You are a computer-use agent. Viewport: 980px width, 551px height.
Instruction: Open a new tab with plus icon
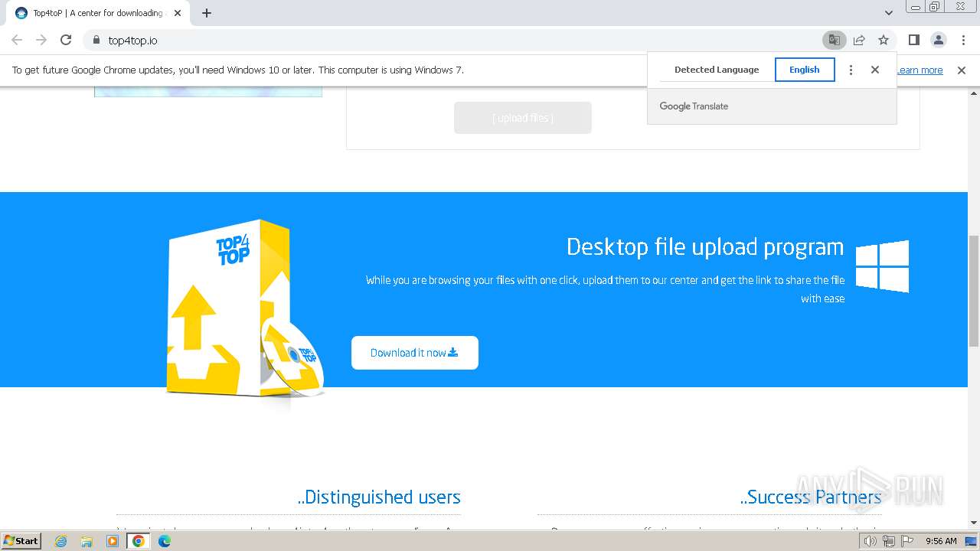coord(207,13)
